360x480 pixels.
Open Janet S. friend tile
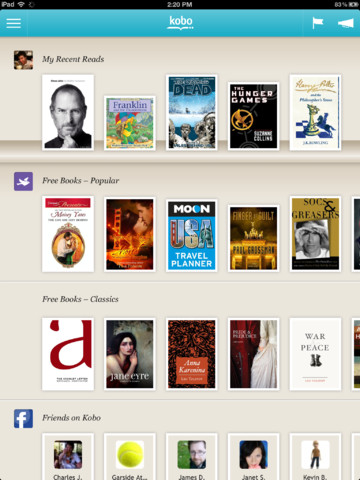pos(253,457)
